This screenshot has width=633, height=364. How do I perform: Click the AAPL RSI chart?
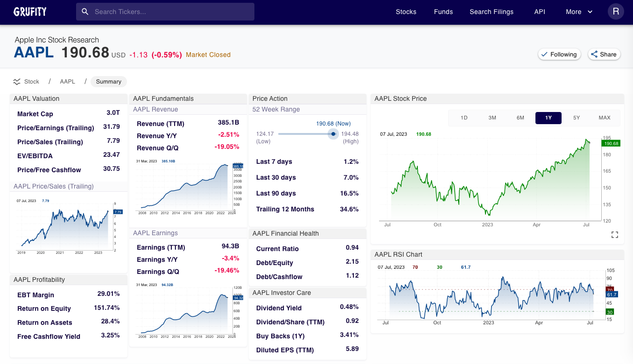[497, 295]
